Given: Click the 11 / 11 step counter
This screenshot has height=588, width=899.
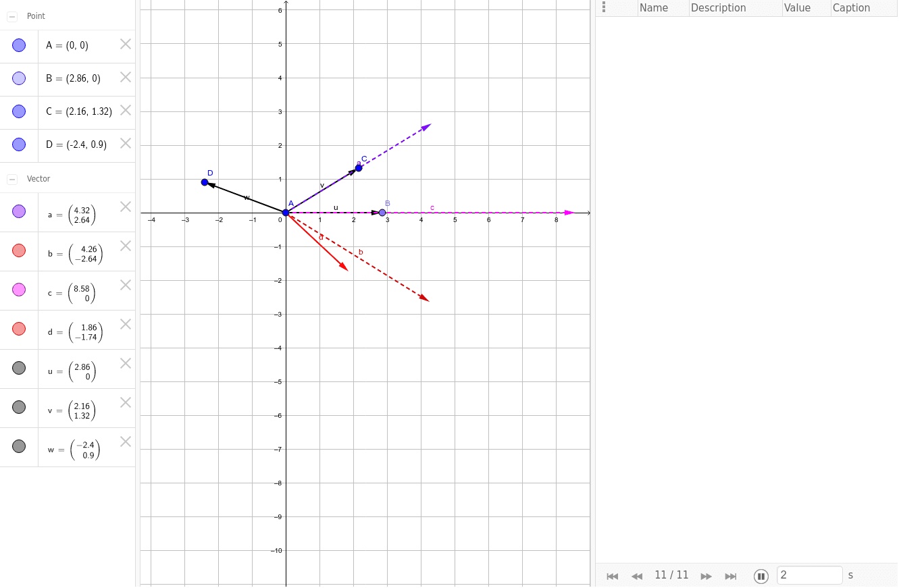Looking at the screenshot, I should (x=671, y=575).
